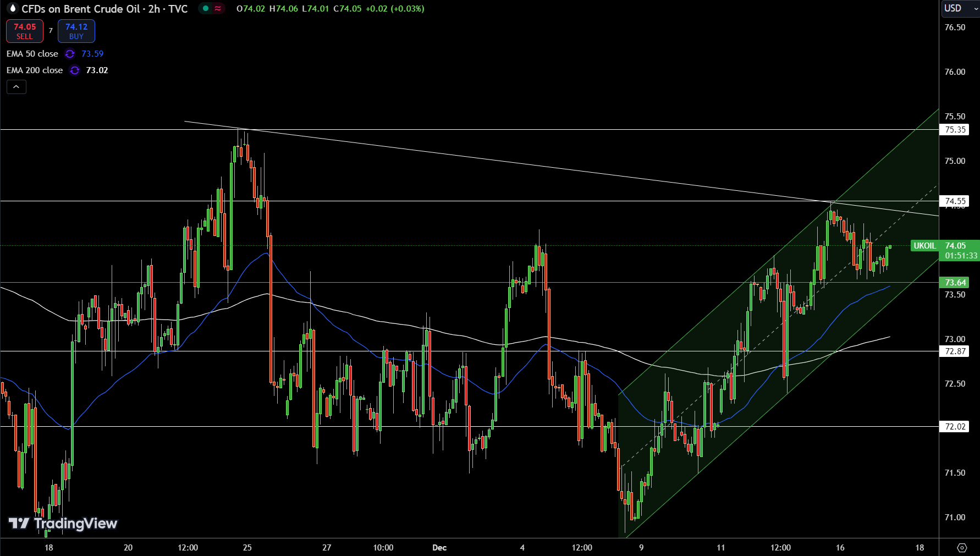Click the Dec date on time axis
The image size is (980, 556).
point(439,548)
